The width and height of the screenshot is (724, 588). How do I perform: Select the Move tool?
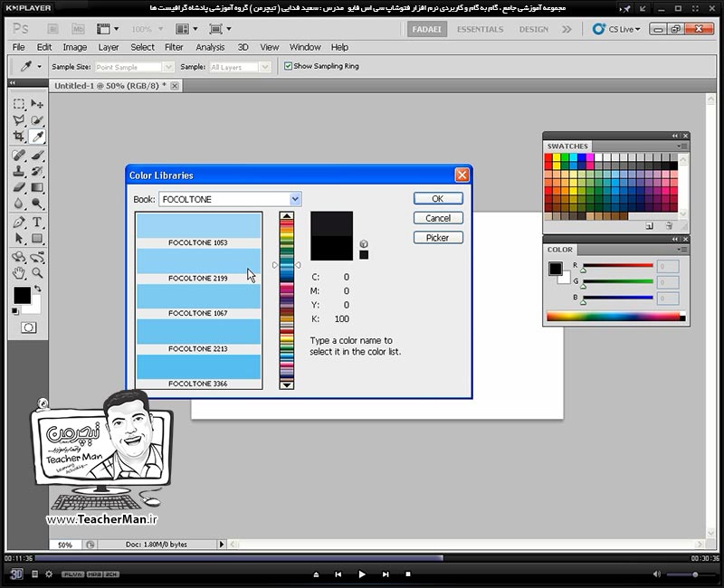click(x=37, y=104)
